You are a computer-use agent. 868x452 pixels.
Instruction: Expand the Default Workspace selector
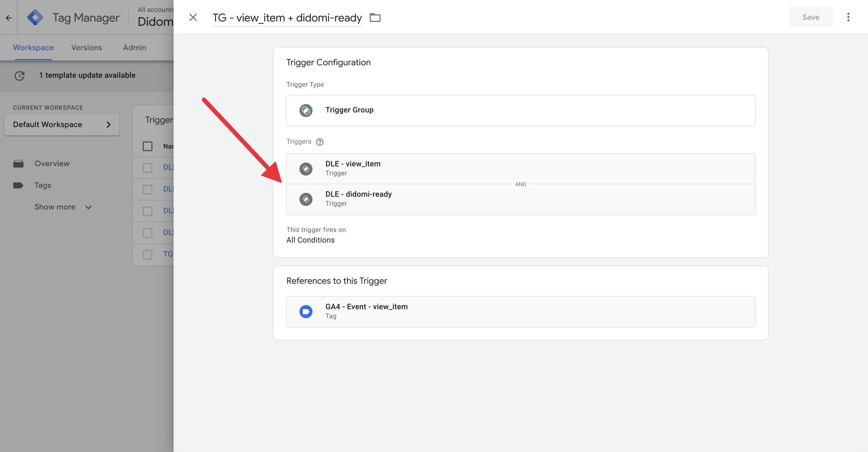pos(62,125)
